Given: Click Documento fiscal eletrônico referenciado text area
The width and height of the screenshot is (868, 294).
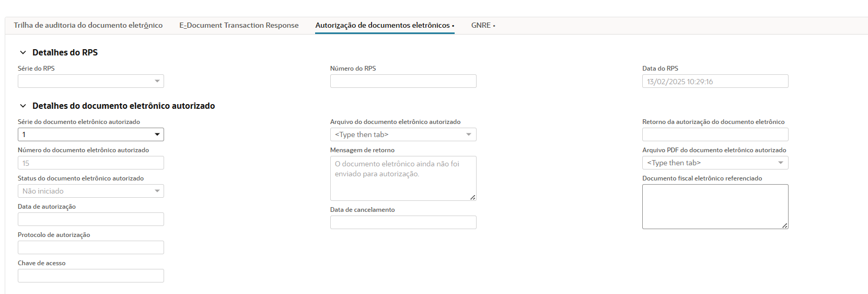Looking at the screenshot, I should tap(715, 206).
